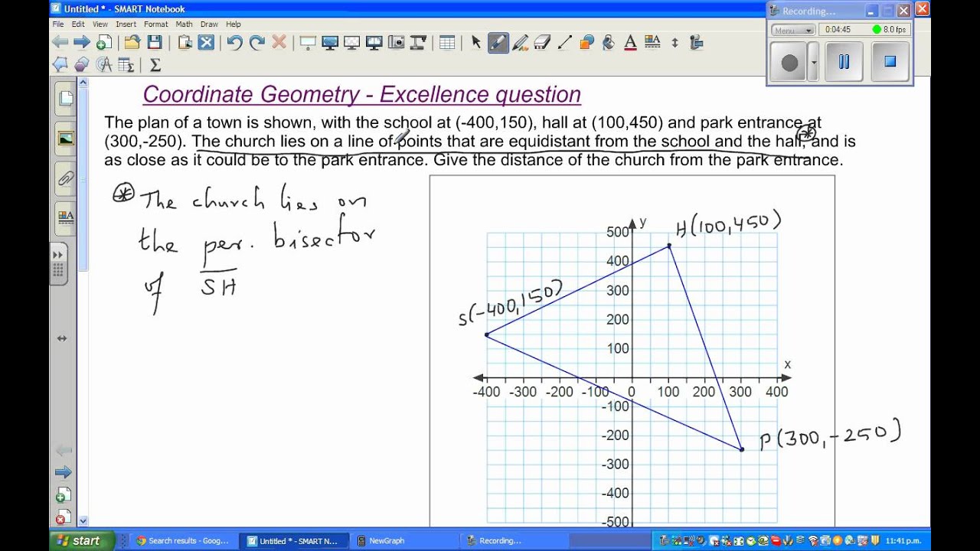
Task: Paste from clipboard icon
Action: click(x=184, y=42)
